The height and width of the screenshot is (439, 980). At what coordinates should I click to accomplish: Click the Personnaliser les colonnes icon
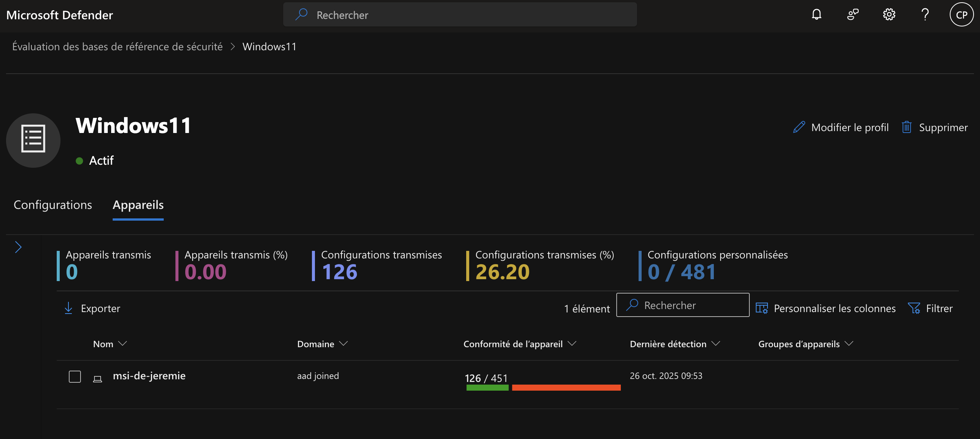[x=761, y=308]
